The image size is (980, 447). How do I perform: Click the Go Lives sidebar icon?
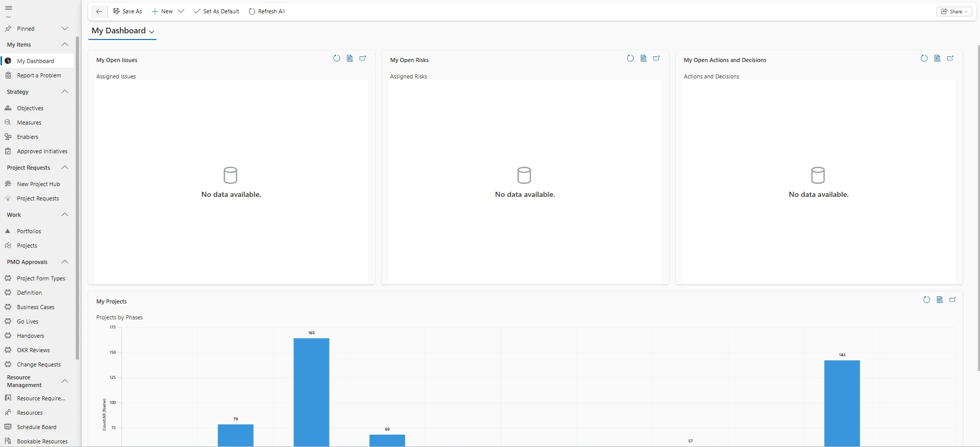point(8,321)
